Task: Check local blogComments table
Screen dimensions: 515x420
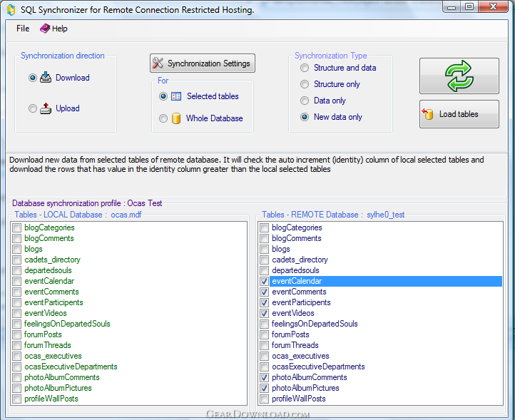Action: pyautogui.click(x=16, y=238)
